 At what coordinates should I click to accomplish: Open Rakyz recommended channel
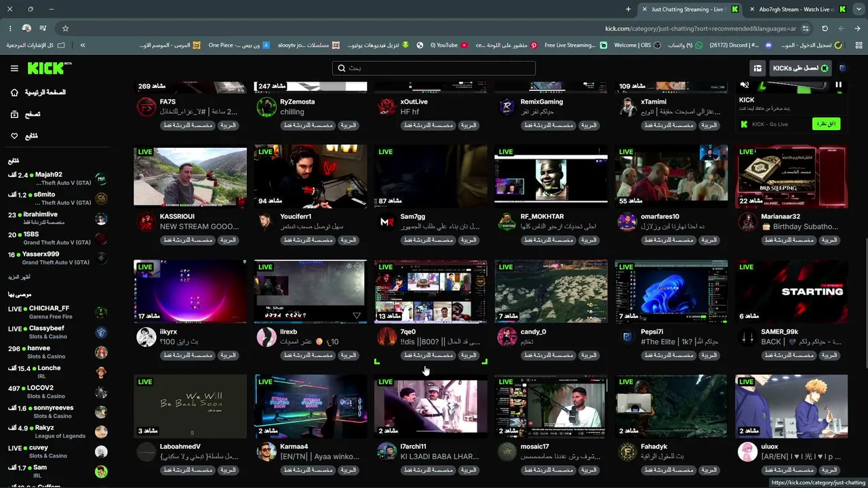[58, 432]
